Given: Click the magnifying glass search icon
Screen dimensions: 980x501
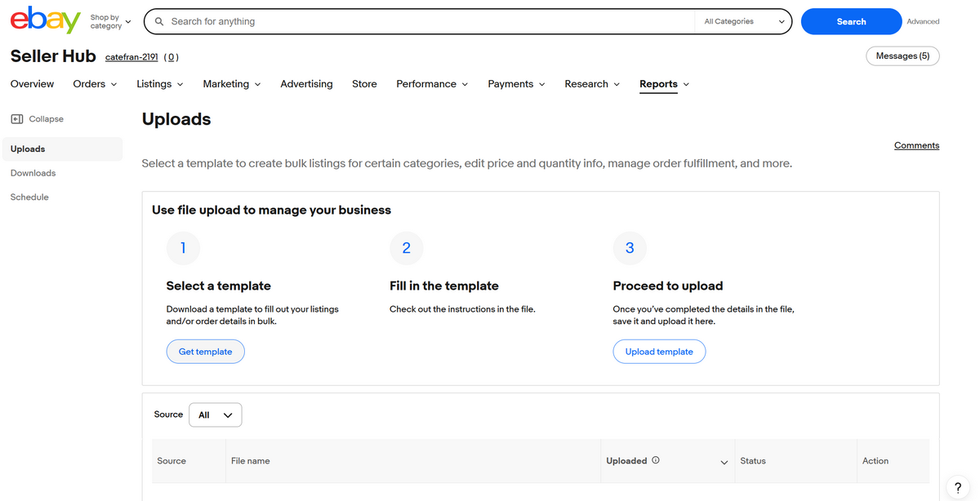Looking at the screenshot, I should [x=159, y=20].
